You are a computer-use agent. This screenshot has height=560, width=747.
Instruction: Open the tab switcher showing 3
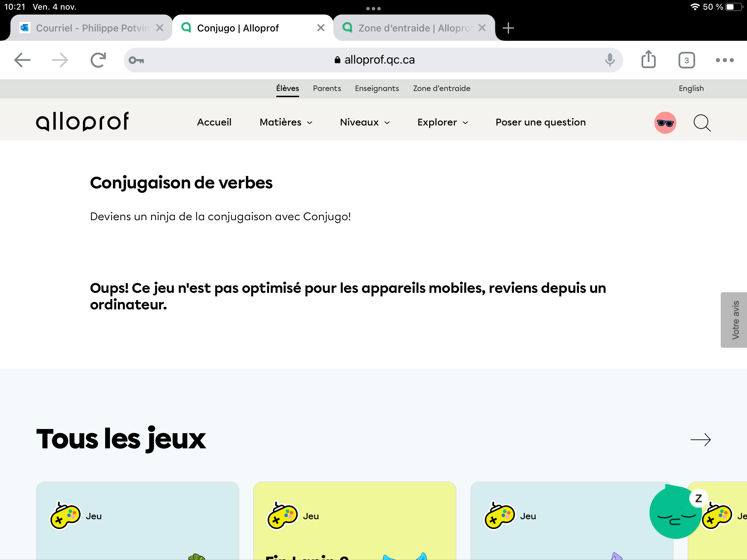[x=686, y=60]
